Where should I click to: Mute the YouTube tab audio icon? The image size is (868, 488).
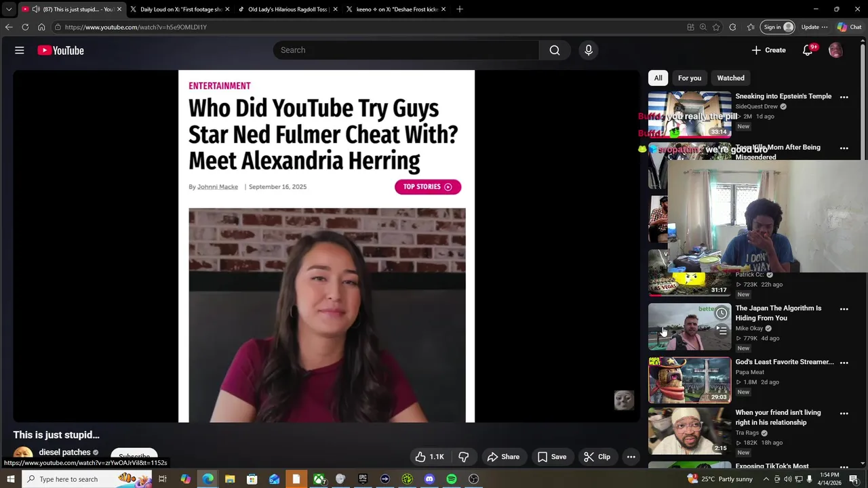36,9
